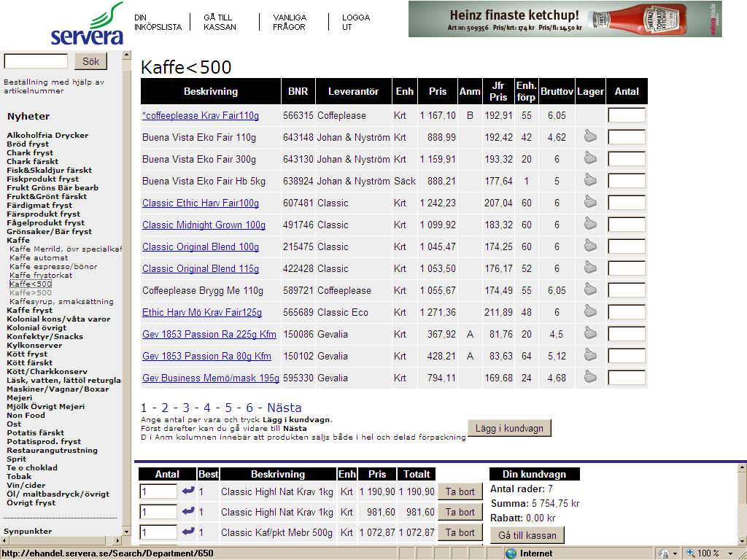Click the update arrow on the 1 190,90 cart row
Image resolution: width=747 pixels, height=560 pixels.
pos(188,491)
